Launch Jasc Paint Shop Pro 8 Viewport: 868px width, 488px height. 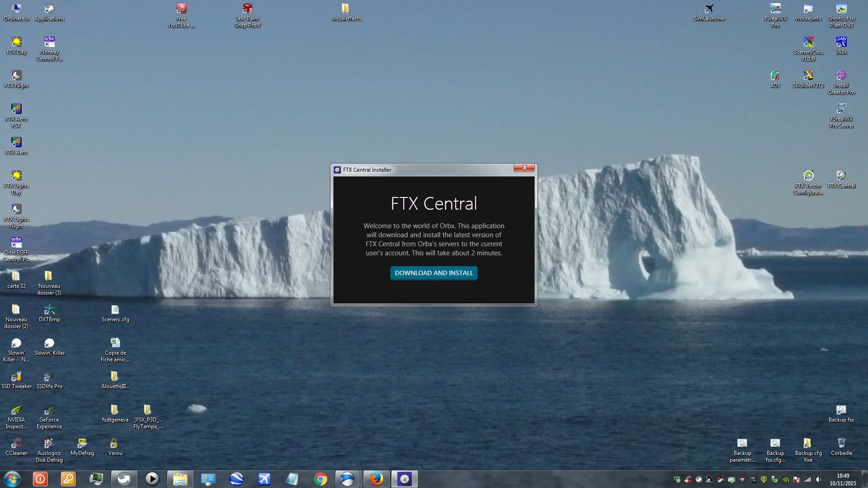(247, 15)
